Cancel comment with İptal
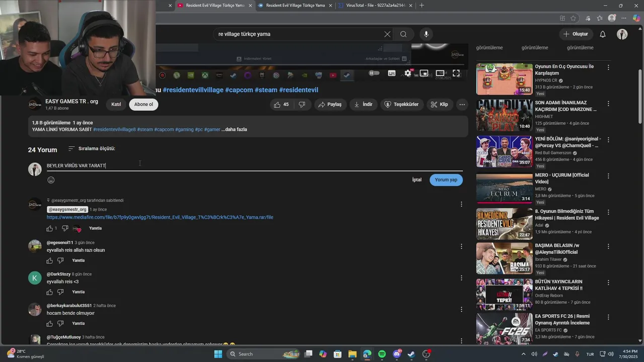This screenshot has height=362, width=644. point(417,180)
